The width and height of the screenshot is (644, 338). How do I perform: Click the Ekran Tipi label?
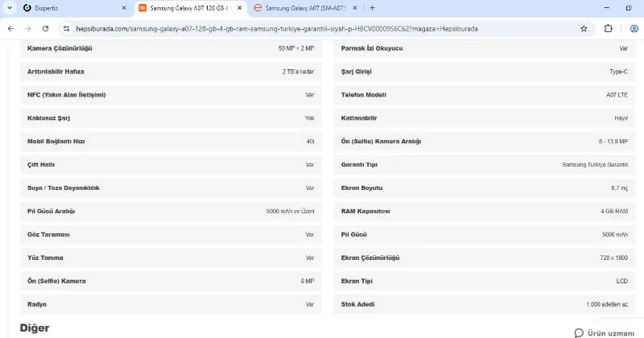point(357,281)
